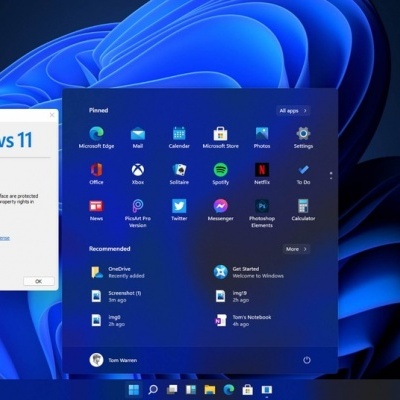Expand the All apps list

coord(293,111)
